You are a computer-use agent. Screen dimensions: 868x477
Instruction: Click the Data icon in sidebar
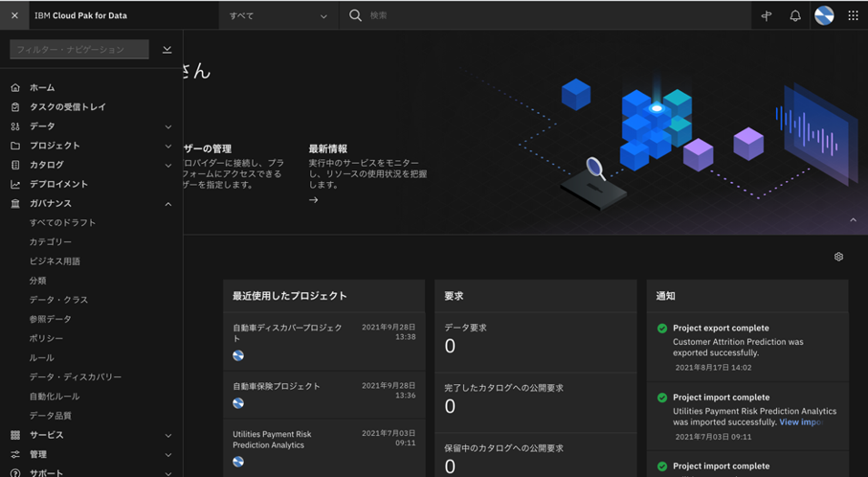click(x=15, y=127)
